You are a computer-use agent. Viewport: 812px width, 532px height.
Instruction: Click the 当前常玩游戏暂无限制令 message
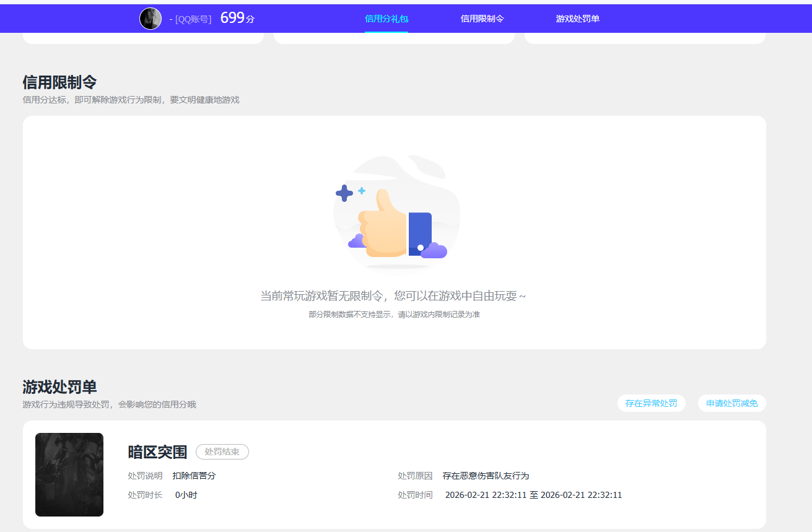[393, 296]
